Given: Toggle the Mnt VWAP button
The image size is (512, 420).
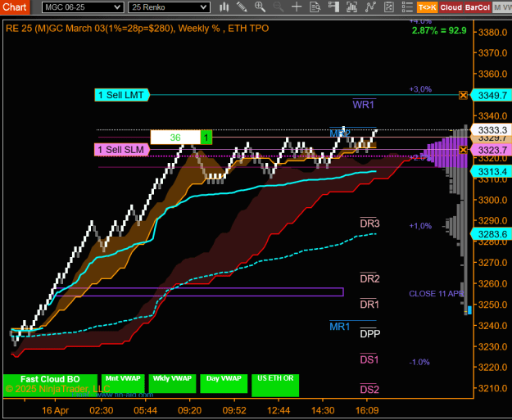Looking at the screenshot, I should (123, 384).
